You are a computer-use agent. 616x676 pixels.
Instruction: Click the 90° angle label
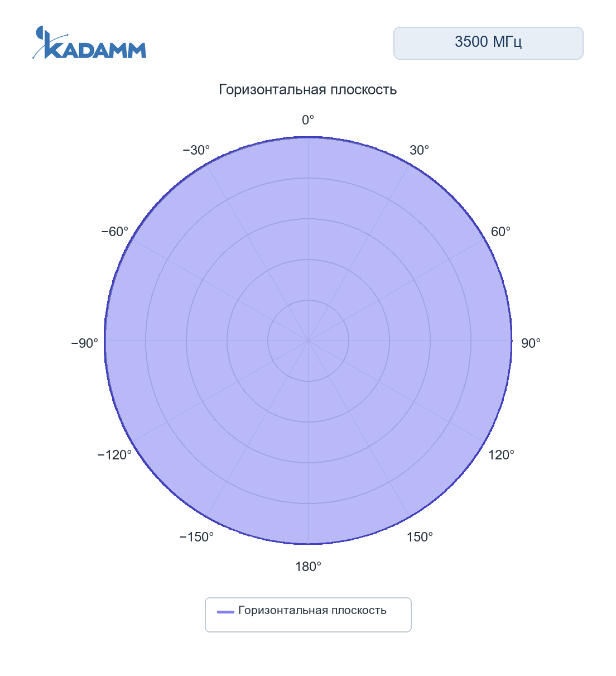[x=531, y=343]
